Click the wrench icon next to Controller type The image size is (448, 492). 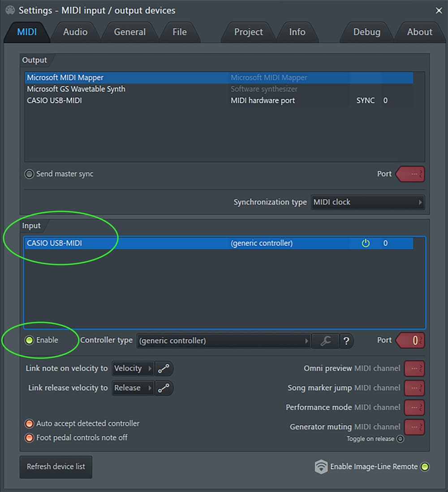pos(325,341)
